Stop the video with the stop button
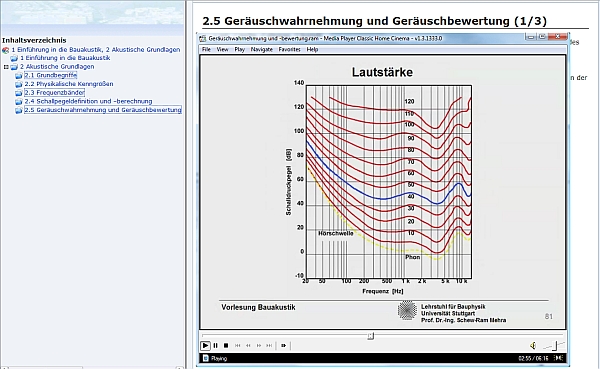This screenshot has width=600, height=369. click(226, 345)
